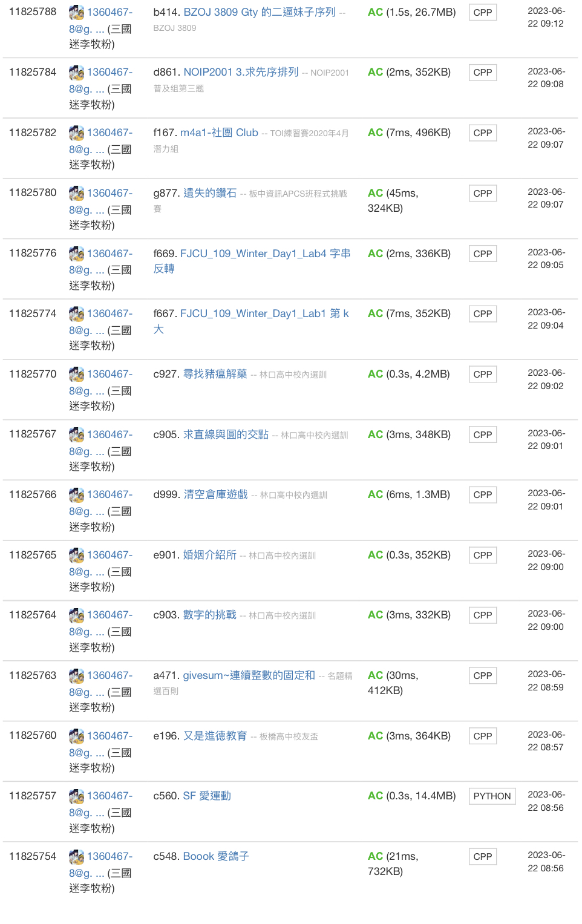View the AC result of submission 11825765
The width and height of the screenshot is (582, 924).
[x=375, y=555]
